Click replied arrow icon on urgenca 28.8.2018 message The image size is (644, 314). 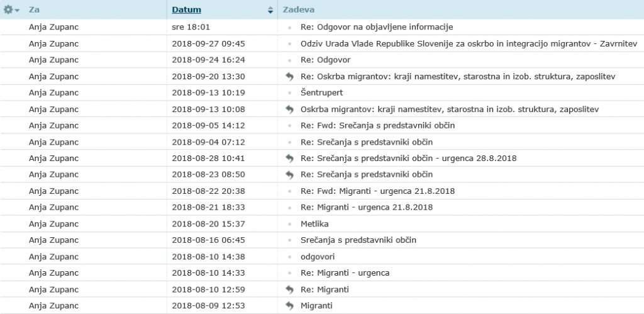289,158
